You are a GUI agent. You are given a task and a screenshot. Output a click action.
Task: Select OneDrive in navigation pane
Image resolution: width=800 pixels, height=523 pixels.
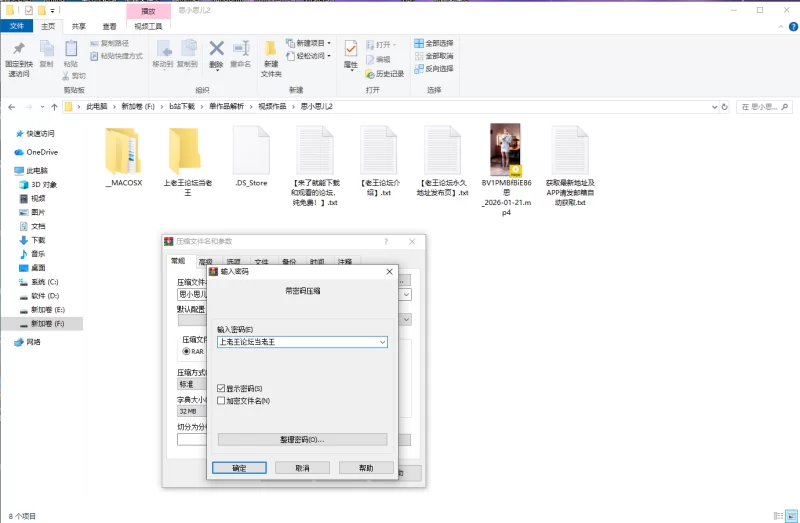pyautogui.click(x=42, y=152)
